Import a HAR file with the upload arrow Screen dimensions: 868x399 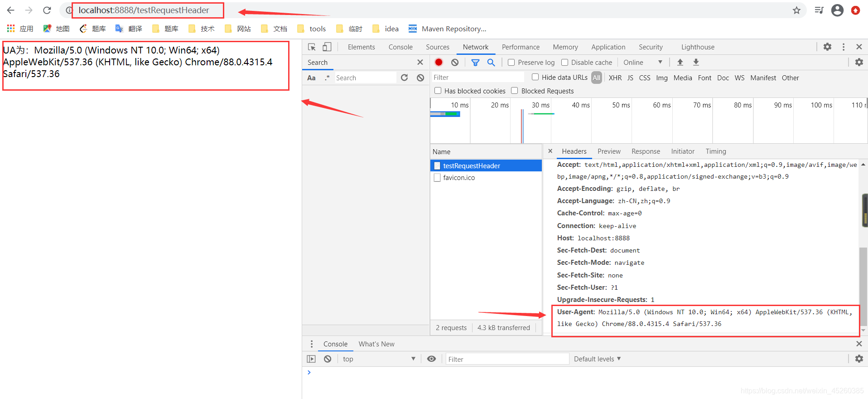(x=680, y=62)
